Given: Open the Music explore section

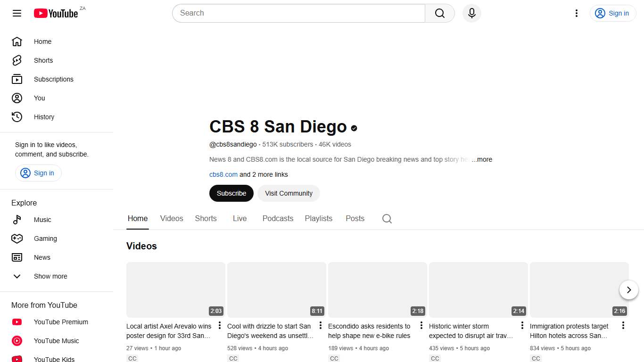Looking at the screenshot, I should click(x=42, y=220).
